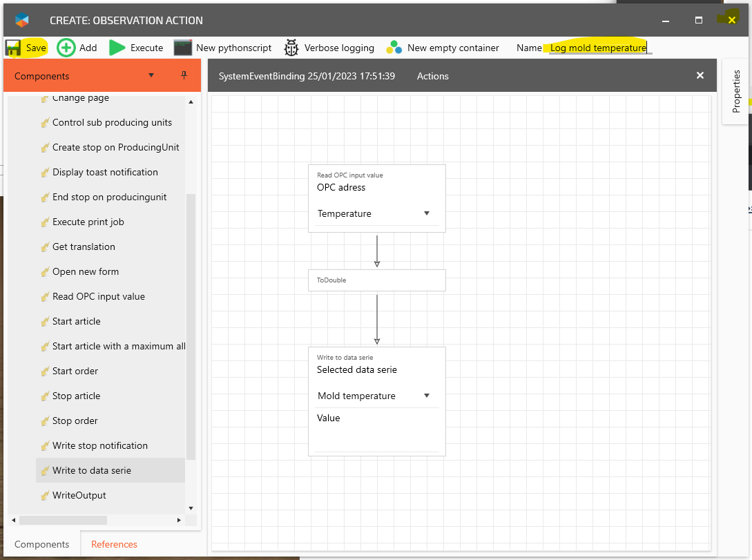The image size is (752, 560).
Task: Pin the Components panel
Action: (184, 75)
